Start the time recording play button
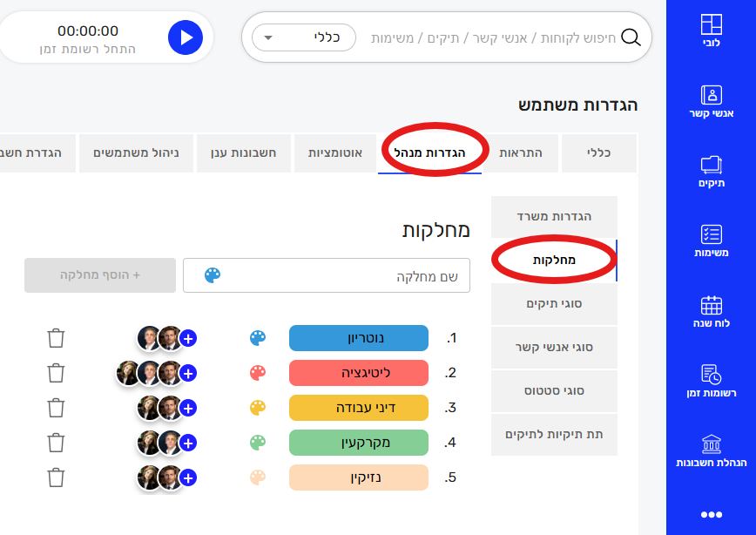Image resolution: width=756 pixels, height=535 pixels. (185, 37)
